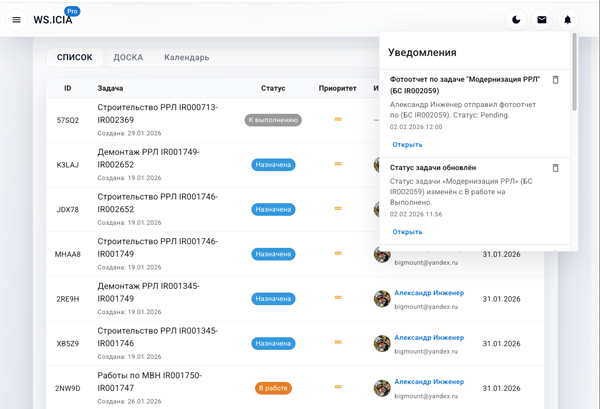Click the "В работе" status badge
The width and height of the screenshot is (600, 409).
pos(273,388)
